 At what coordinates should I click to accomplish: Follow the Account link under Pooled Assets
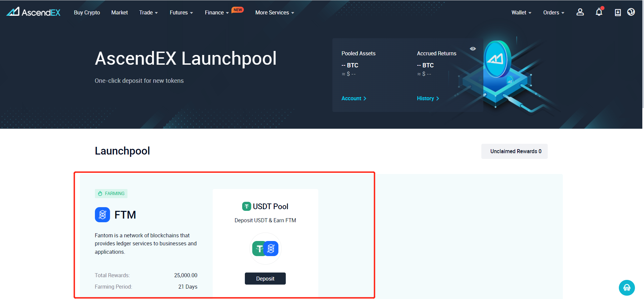pyautogui.click(x=354, y=98)
